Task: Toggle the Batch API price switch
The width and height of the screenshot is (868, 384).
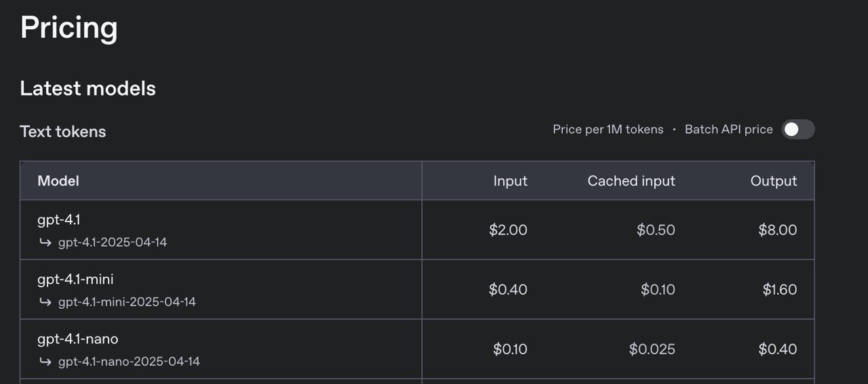Action: (798, 129)
